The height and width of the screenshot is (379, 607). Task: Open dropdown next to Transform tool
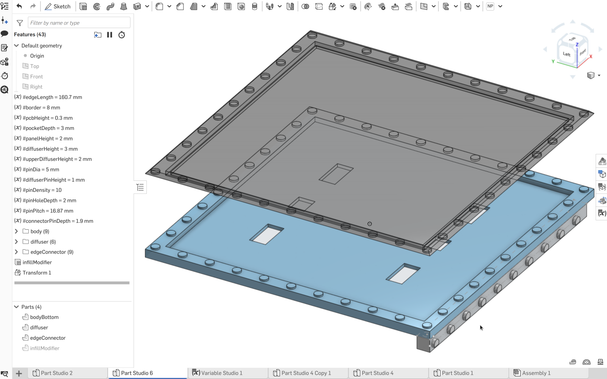342,6
